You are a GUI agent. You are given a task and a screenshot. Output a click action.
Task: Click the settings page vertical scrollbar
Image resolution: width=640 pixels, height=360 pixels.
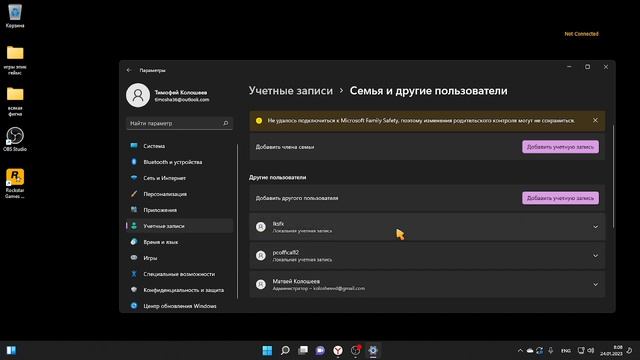click(x=613, y=176)
